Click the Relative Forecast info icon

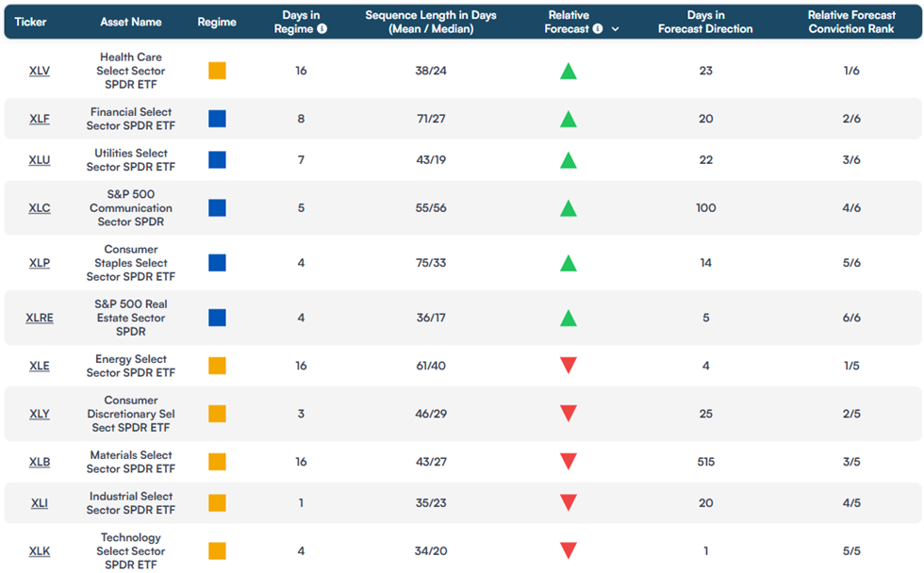[598, 29]
